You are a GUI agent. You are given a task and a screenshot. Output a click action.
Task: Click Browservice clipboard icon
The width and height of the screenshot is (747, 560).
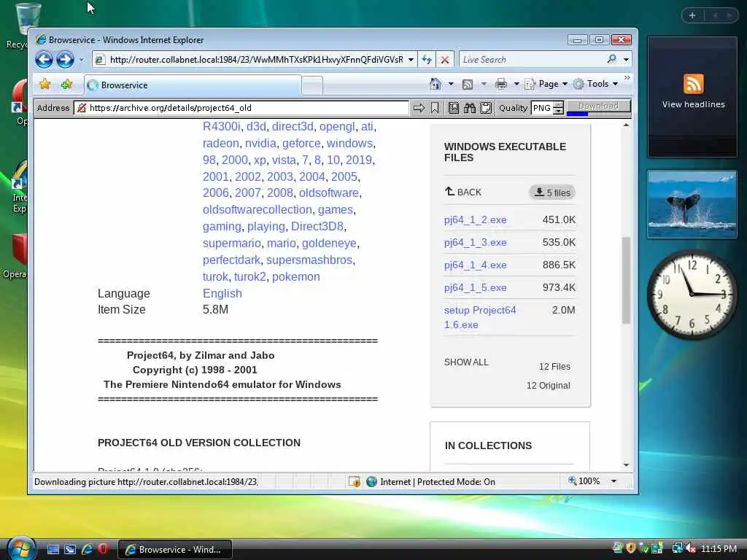[x=485, y=108]
